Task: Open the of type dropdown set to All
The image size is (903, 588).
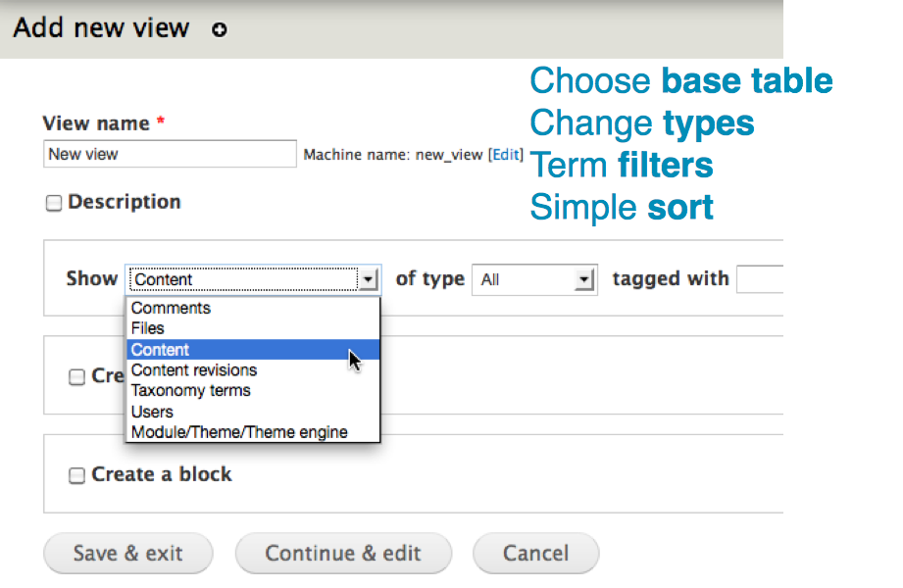Action: click(534, 279)
